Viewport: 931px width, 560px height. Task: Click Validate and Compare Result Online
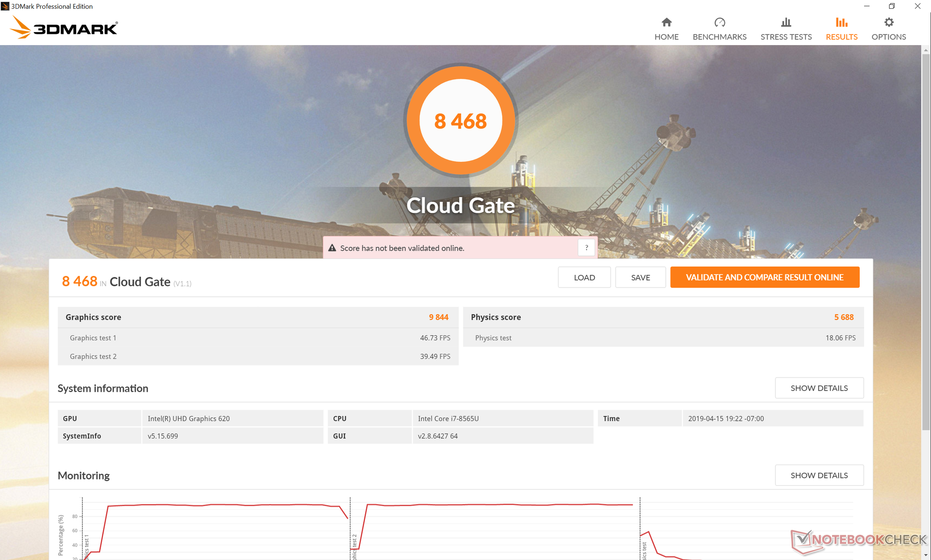click(x=765, y=277)
